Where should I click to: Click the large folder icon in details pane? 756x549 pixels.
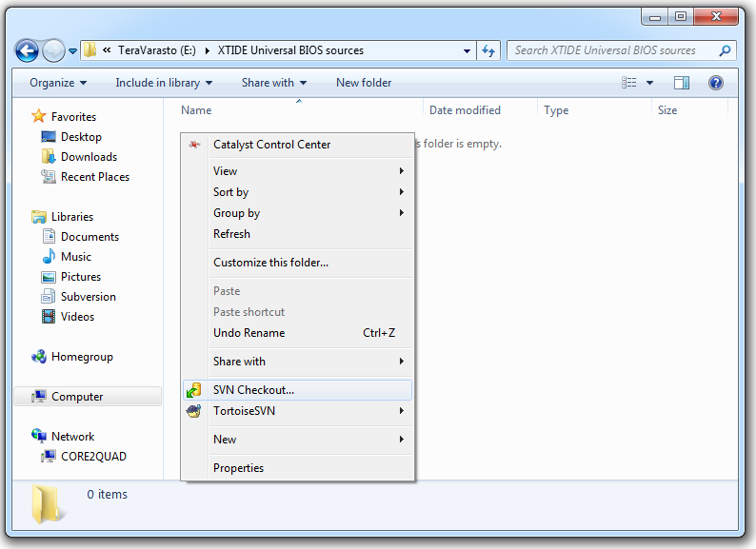(x=48, y=504)
